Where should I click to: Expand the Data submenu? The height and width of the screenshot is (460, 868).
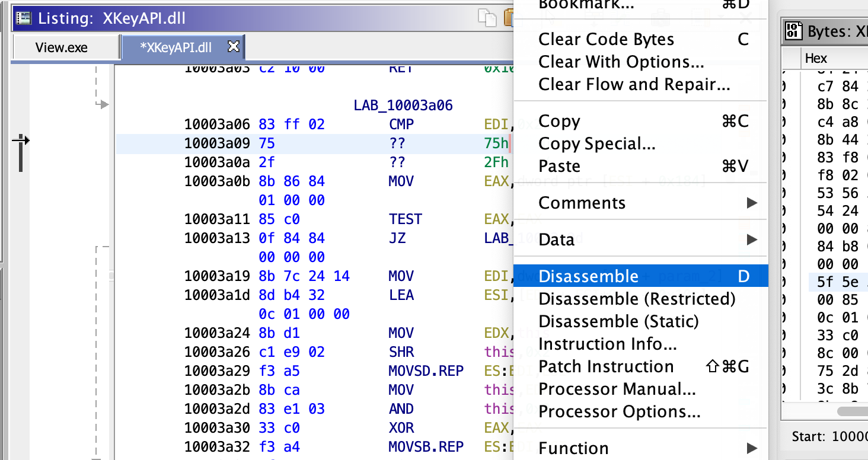point(556,239)
